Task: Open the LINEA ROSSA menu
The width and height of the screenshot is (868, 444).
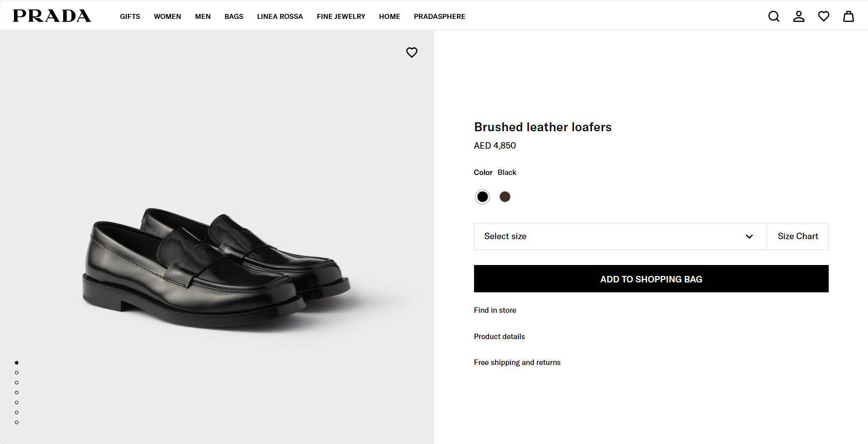Action: (x=280, y=16)
